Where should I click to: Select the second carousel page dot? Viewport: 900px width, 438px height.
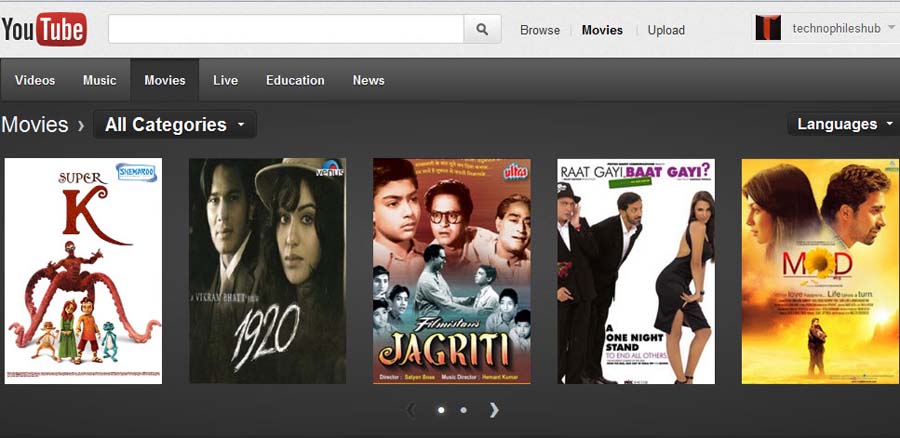click(463, 410)
